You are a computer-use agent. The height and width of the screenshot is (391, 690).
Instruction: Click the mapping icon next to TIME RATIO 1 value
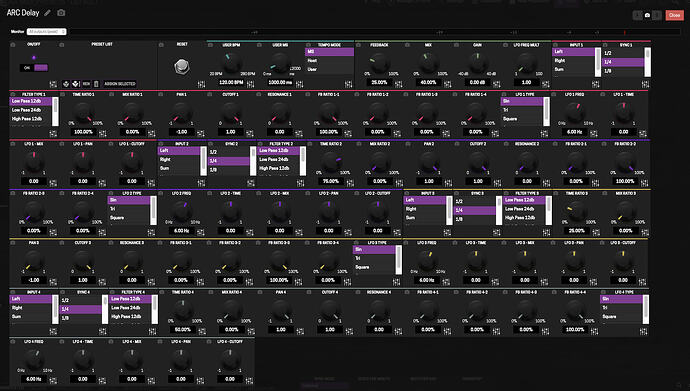click(103, 133)
